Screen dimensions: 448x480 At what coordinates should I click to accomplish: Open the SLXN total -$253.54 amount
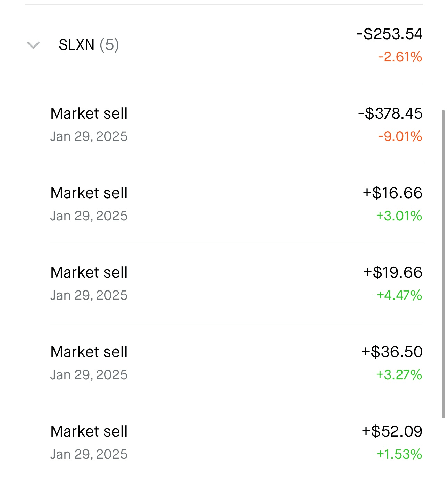[389, 34]
